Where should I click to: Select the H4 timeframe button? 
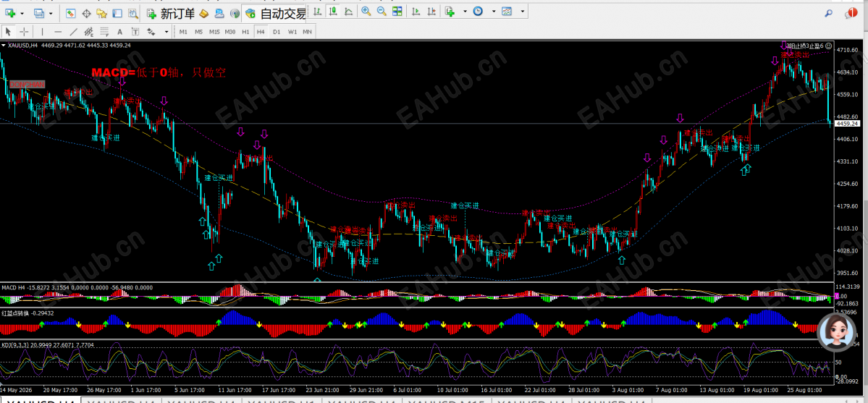(x=261, y=32)
